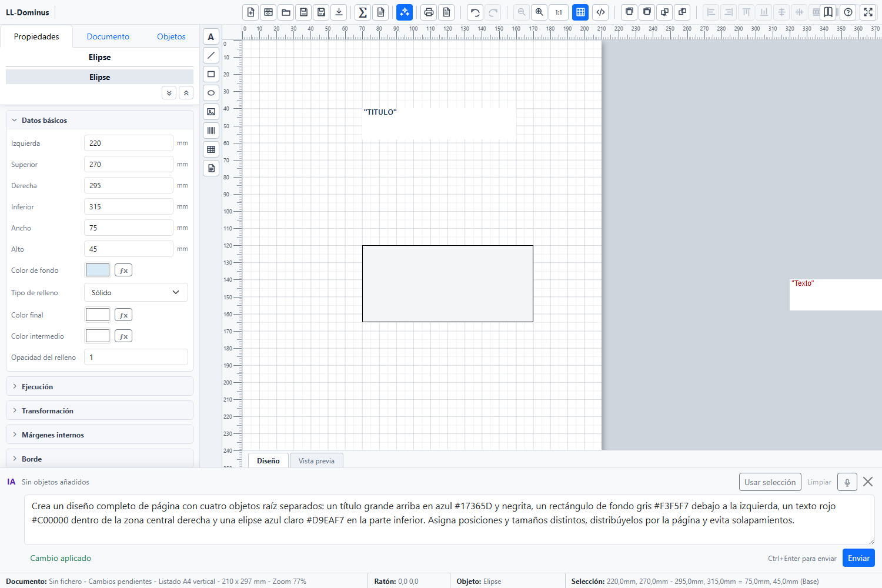Click the Ancho input field
Screen dimensions: 882x588
[129, 228]
